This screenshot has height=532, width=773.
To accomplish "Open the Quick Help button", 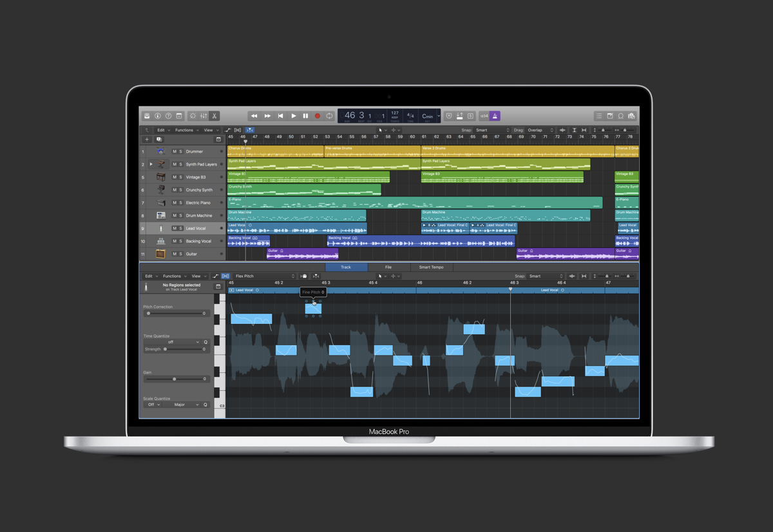I will (x=169, y=116).
